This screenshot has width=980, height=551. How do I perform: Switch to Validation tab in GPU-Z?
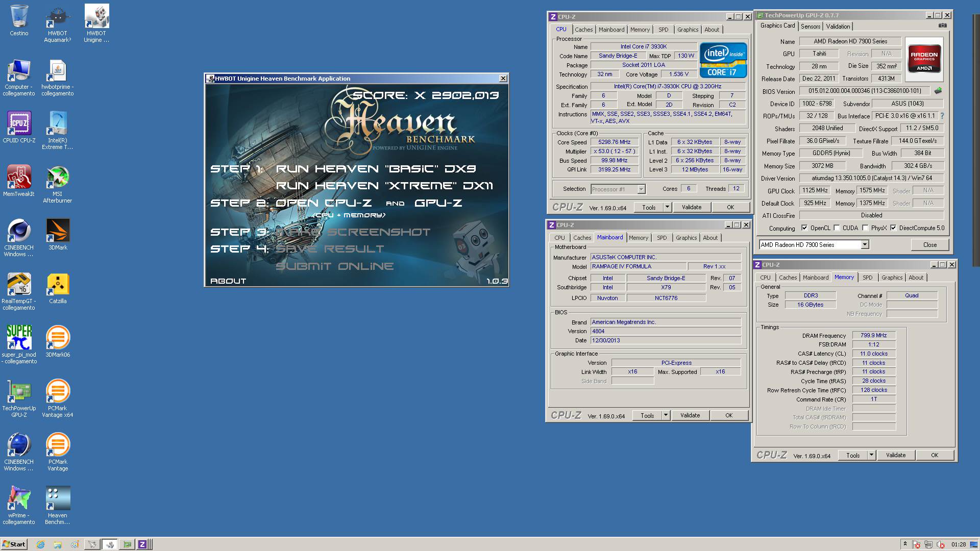[x=838, y=27]
